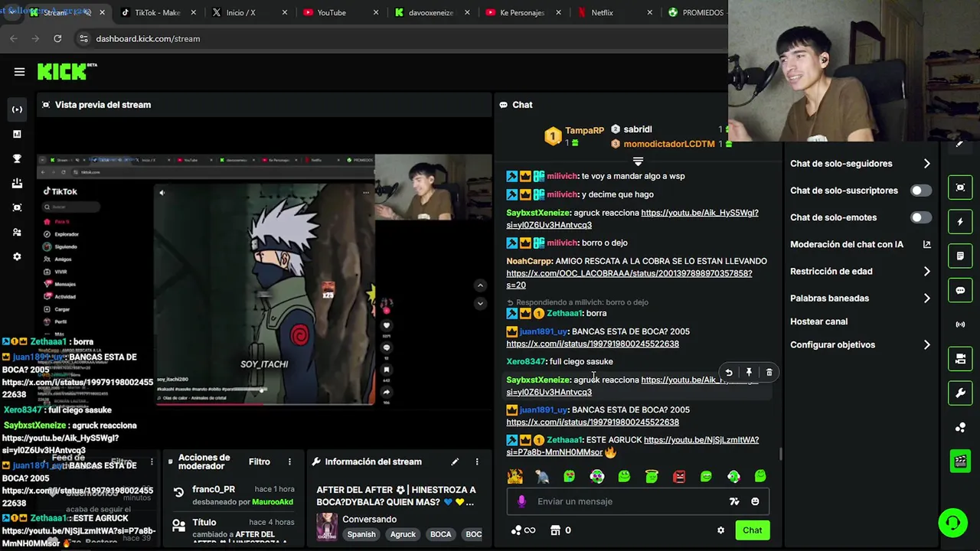
Task: Go back with the browser back arrow
Action: pos(14,38)
